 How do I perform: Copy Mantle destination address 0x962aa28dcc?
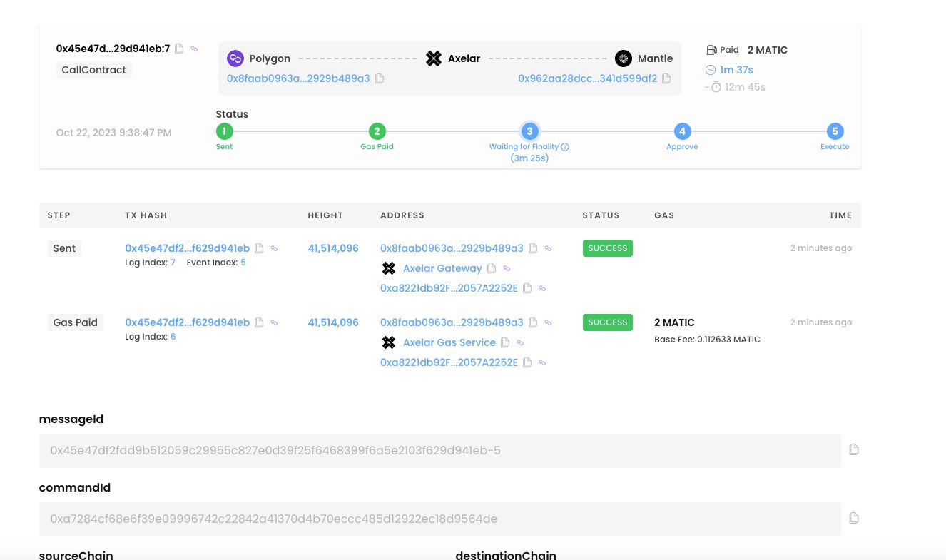click(666, 78)
